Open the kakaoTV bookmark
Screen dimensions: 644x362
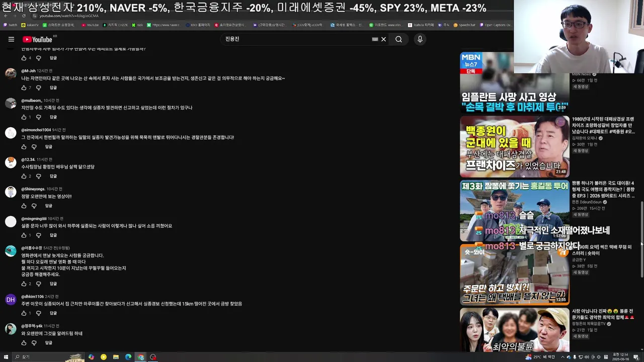tap(30, 25)
